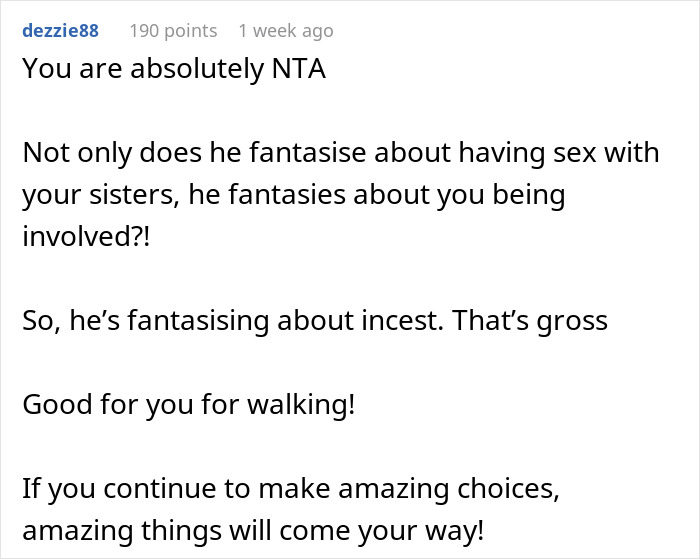This screenshot has width=700, height=559.
Task: Click the line 'Good for you for walking!'
Action: [x=189, y=405]
